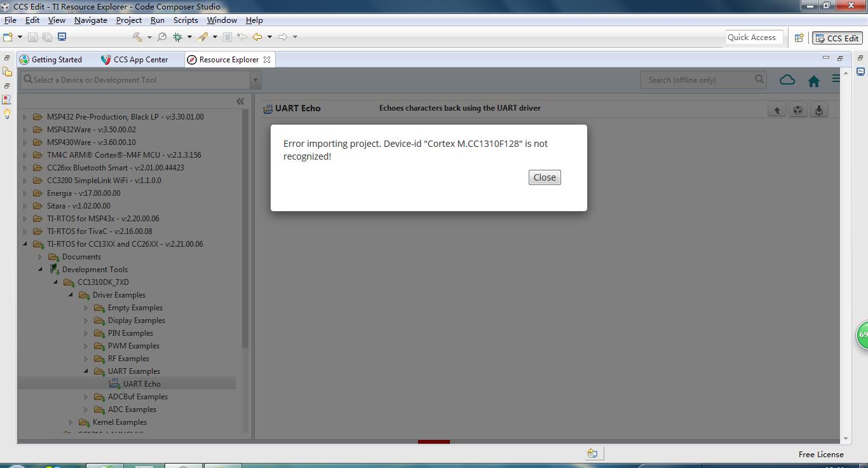
Task: Open the Window menu
Action: 222,20
